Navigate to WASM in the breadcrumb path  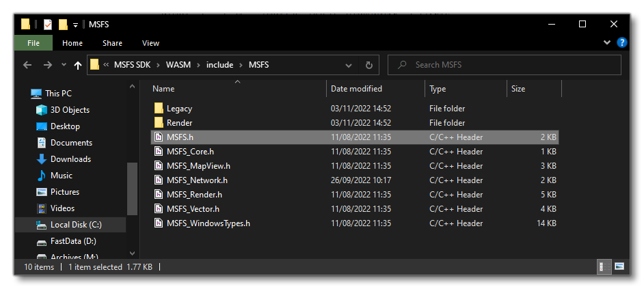pyautogui.click(x=177, y=66)
